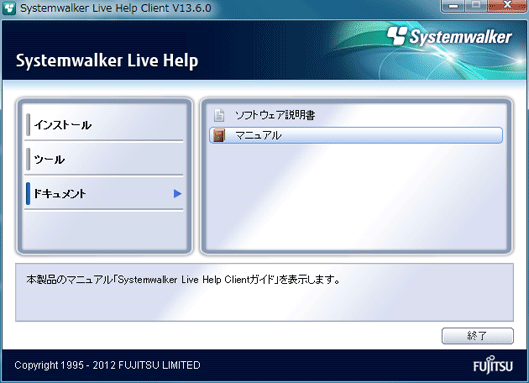Click the window title Systemwalker Live Help Client V13.6.0
529x383 pixels.
pos(116,8)
